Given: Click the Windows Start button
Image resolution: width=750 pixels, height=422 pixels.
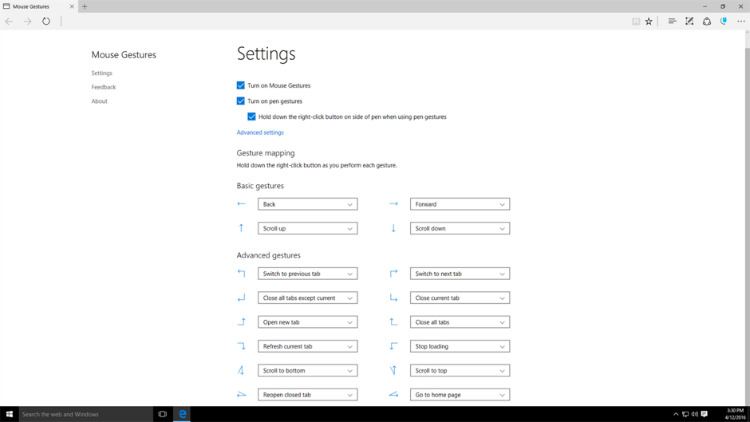Looking at the screenshot, I should (x=9, y=414).
